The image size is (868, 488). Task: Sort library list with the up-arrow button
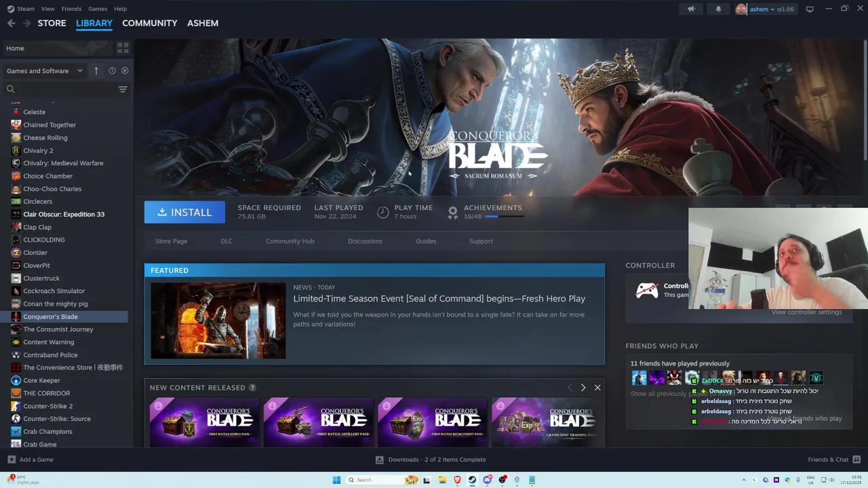[96, 70]
